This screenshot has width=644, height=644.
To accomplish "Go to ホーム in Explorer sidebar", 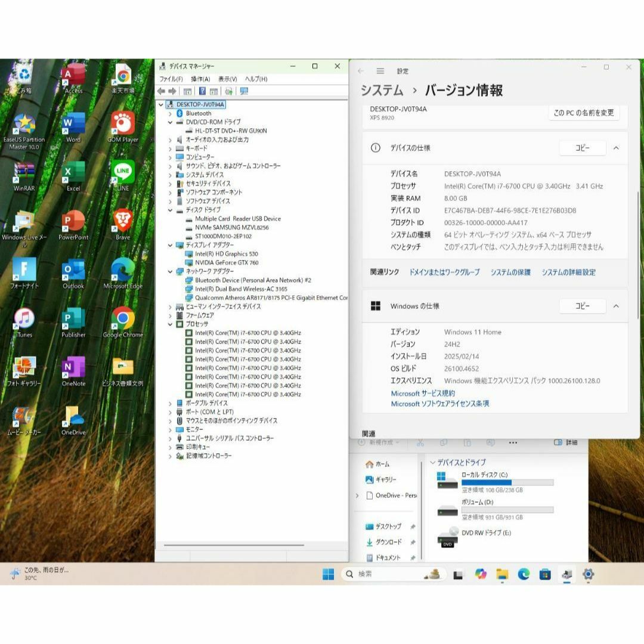I will (x=377, y=464).
